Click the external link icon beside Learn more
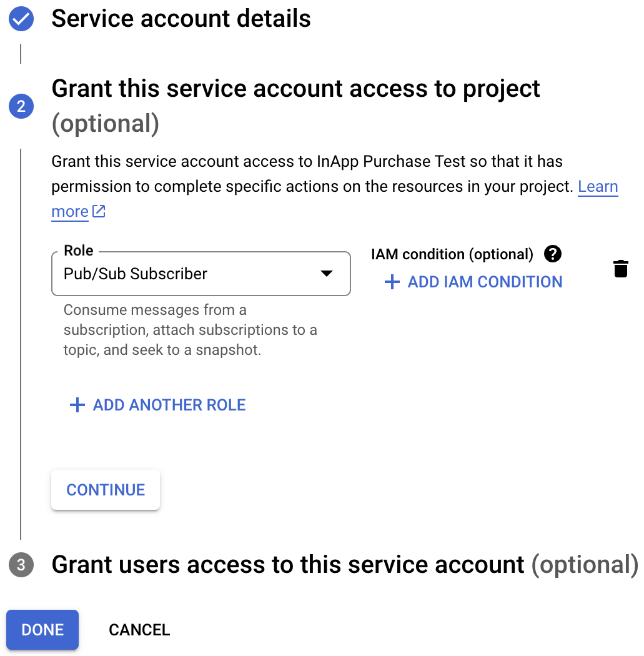The height and width of the screenshot is (656, 644). point(99,212)
